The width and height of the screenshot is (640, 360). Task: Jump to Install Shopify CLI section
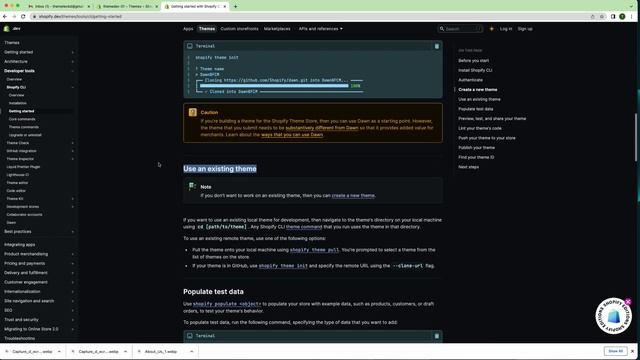point(475,70)
